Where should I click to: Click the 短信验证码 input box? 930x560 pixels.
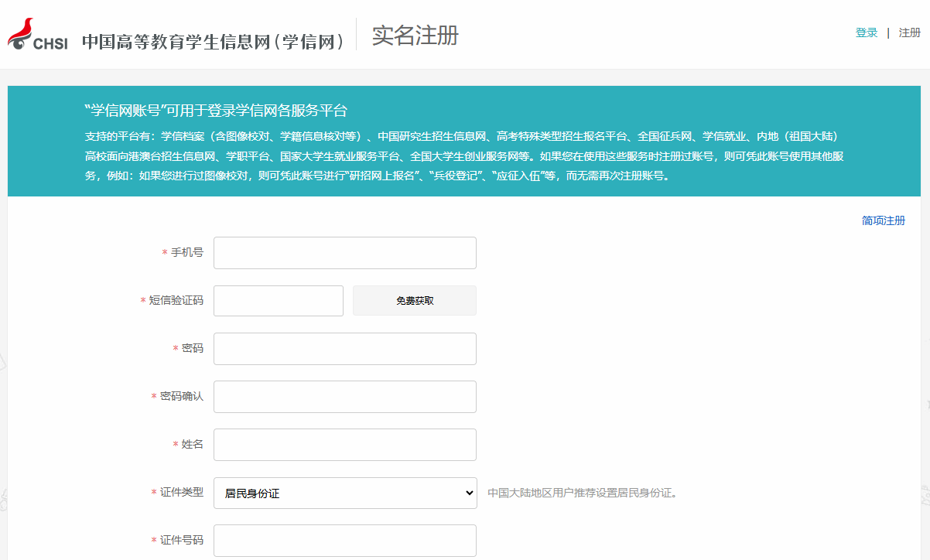click(x=278, y=301)
